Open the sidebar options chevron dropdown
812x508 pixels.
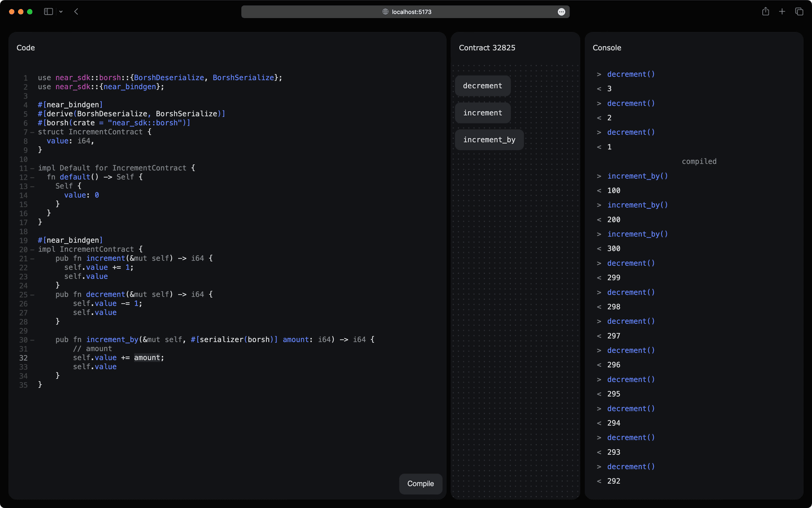click(61, 12)
